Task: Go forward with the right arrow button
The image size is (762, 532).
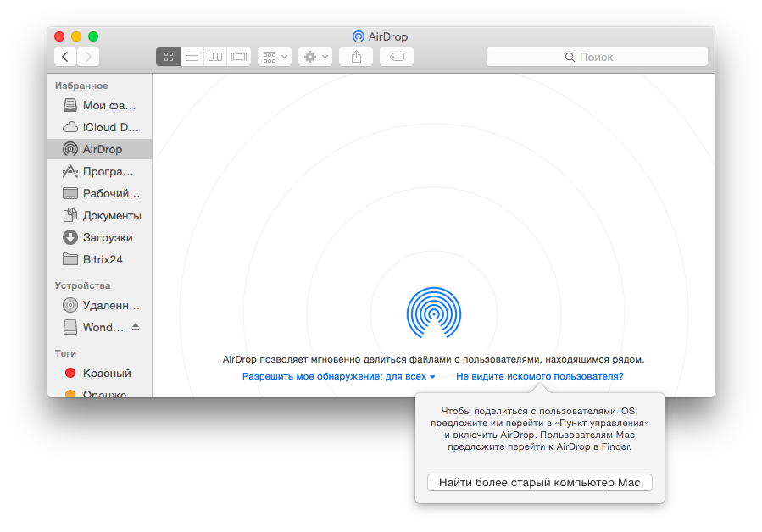Action: [x=88, y=57]
